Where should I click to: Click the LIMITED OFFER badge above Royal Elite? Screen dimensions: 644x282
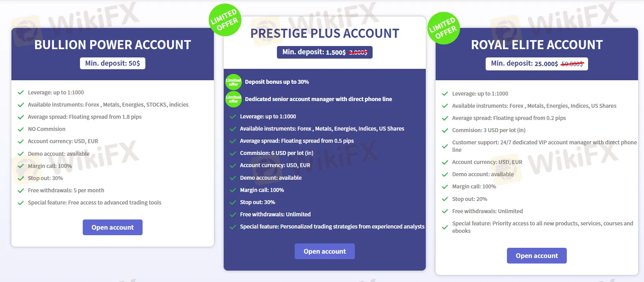[x=444, y=28]
